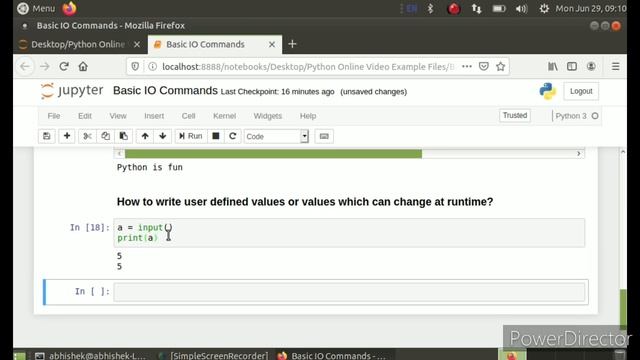
Task: Open the View menu
Action: [118, 116]
